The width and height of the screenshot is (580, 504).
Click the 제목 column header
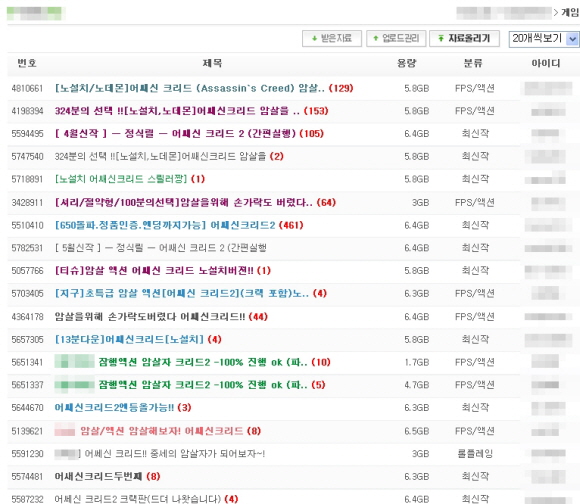[x=212, y=63]
